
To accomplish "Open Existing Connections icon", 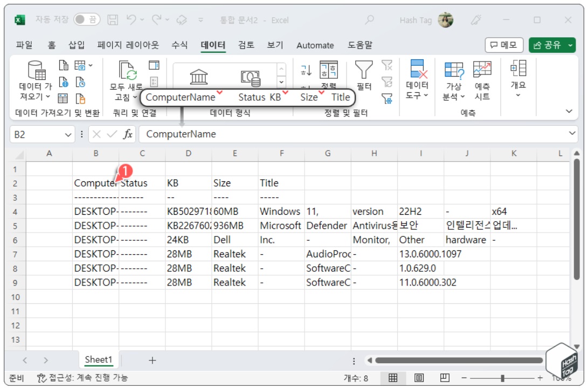I will point(81,98).
